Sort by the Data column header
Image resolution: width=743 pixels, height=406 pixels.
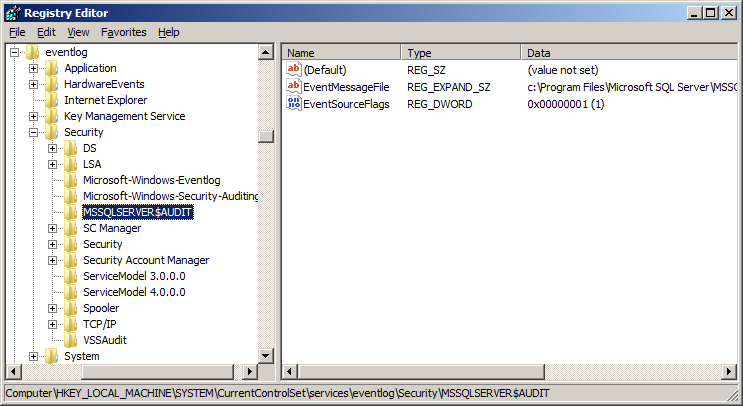(x=629, y=53)
